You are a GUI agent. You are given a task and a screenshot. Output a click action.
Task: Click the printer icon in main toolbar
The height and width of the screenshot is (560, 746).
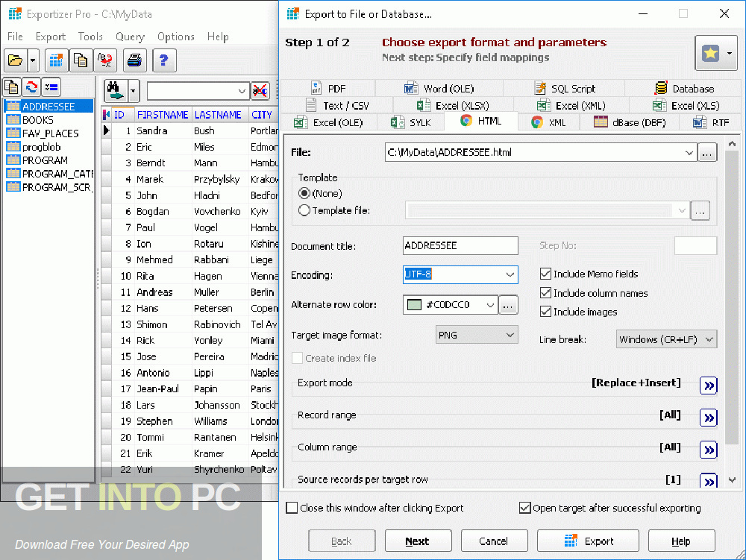pos(134,60)
